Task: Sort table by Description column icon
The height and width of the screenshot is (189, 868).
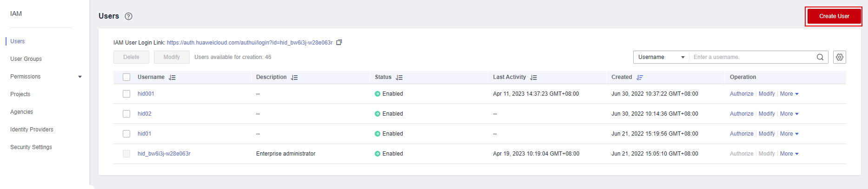Action: tap(294, 78)
